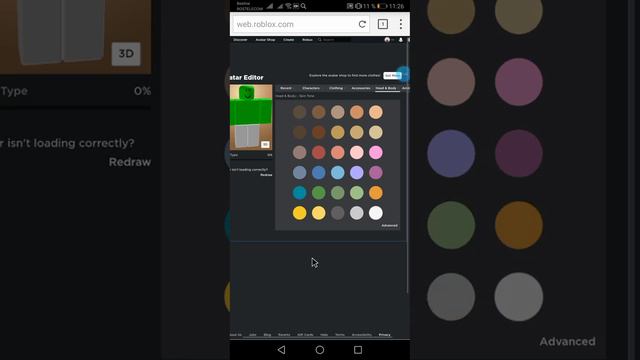Select the Head & Body tab
640x360 pixels.
click(x=386, y=88)
